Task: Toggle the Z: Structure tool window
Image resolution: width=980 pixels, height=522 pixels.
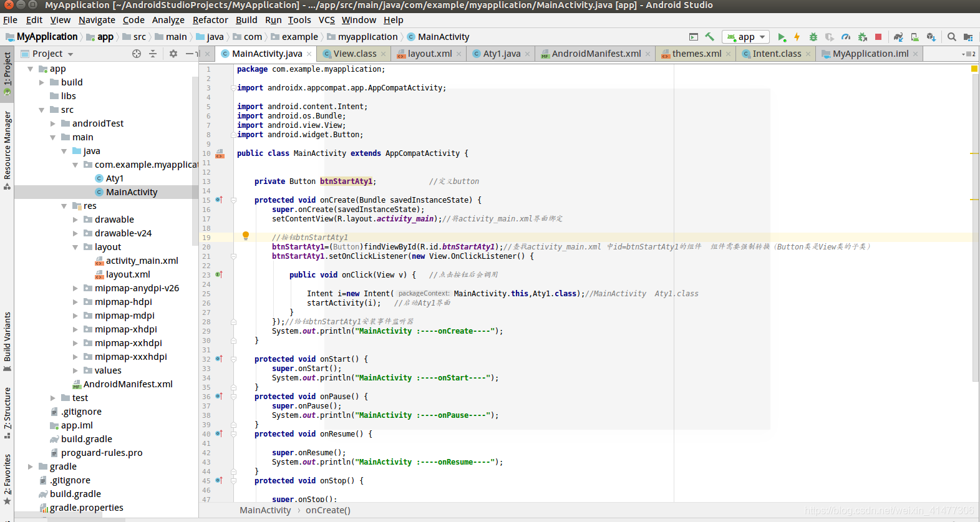Action: 7,412
